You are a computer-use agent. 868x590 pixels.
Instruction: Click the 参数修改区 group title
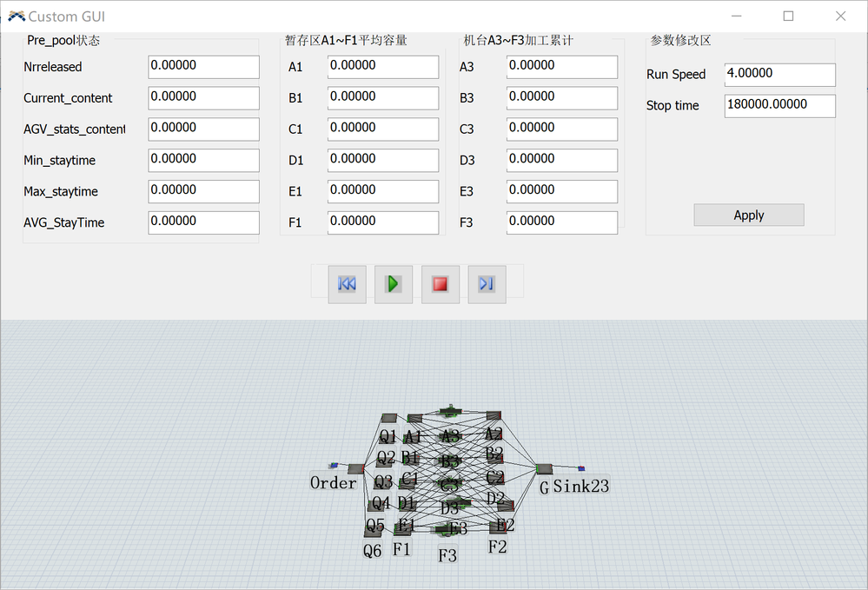680,40
